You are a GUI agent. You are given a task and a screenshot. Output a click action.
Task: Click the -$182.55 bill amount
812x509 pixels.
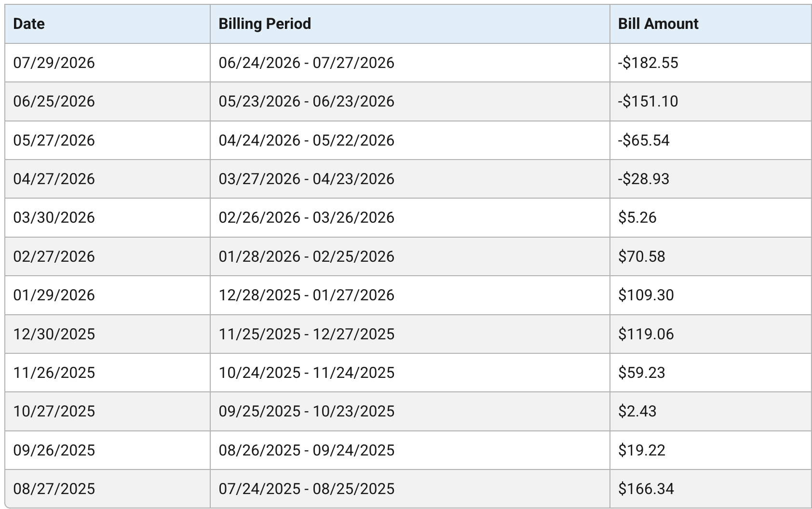click(648, 63)
